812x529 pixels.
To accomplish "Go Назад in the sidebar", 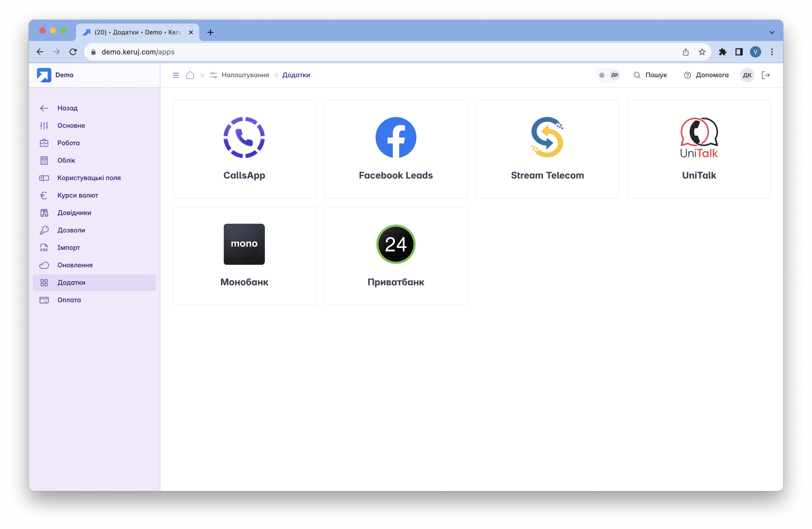I will click(94, 108).
